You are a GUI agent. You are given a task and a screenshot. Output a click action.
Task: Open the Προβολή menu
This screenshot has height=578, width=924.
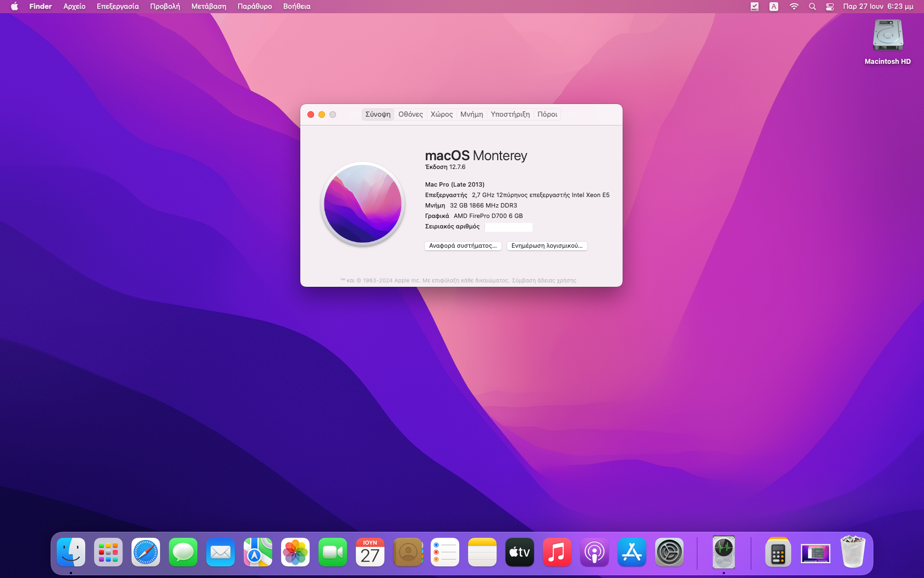point(165,7)
